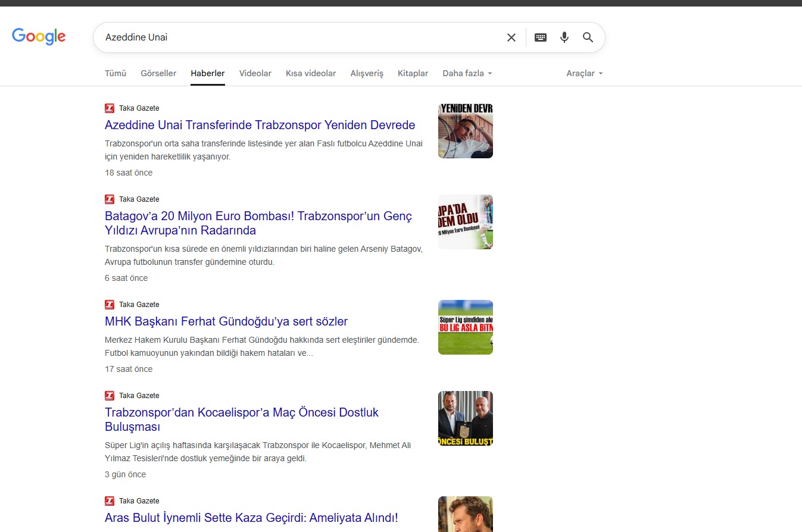Click snippet mentioning Faslı futbolcu Azeddine Unai

click(264, 150)
